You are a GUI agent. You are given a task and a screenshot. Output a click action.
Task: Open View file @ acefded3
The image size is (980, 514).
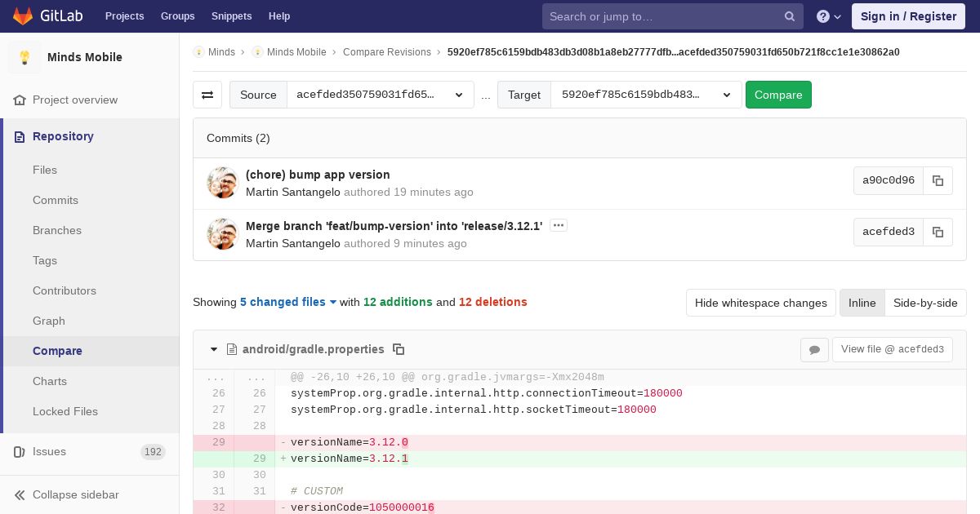[892, 349]
